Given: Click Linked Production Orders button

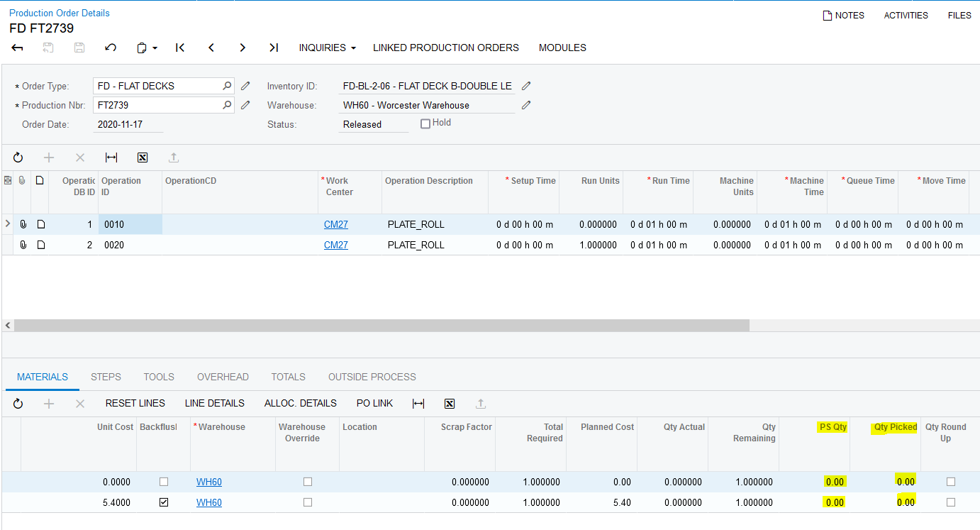Looking at the screenshot, I should pos(446,48).
